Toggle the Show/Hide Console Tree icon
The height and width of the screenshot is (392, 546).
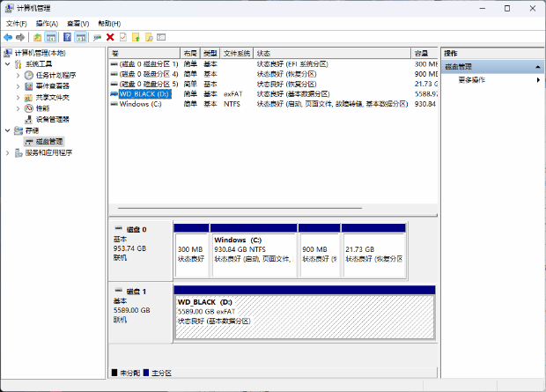(x=51, y=37)
